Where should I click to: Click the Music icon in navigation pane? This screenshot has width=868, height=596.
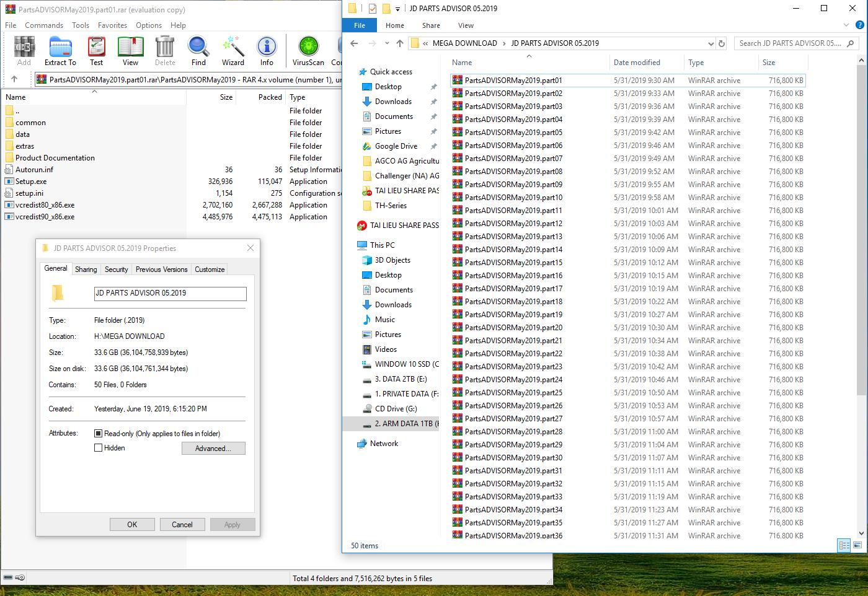366,320
